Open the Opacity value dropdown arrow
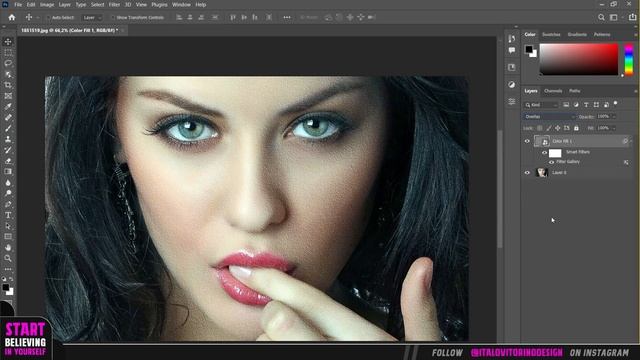The width and height of the screenshot is (640, 360). pos(613,117)
